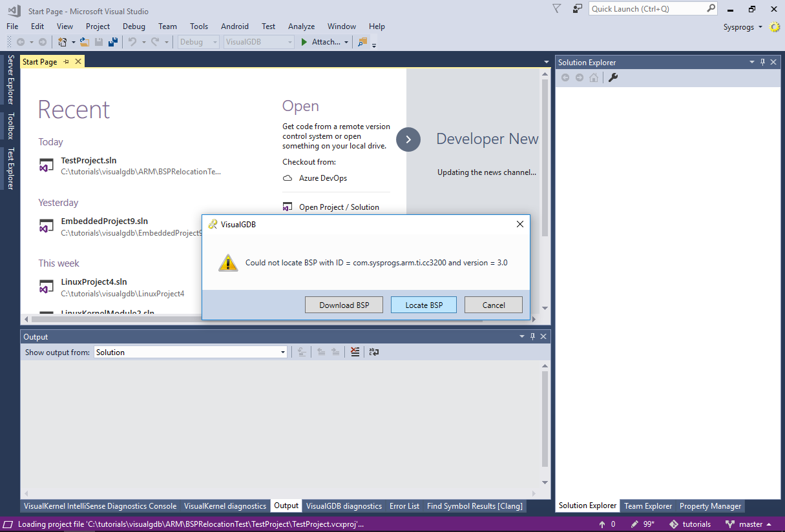The image size is (785, 532).
Task: Open the Android menu
Action: pos(235,26)
